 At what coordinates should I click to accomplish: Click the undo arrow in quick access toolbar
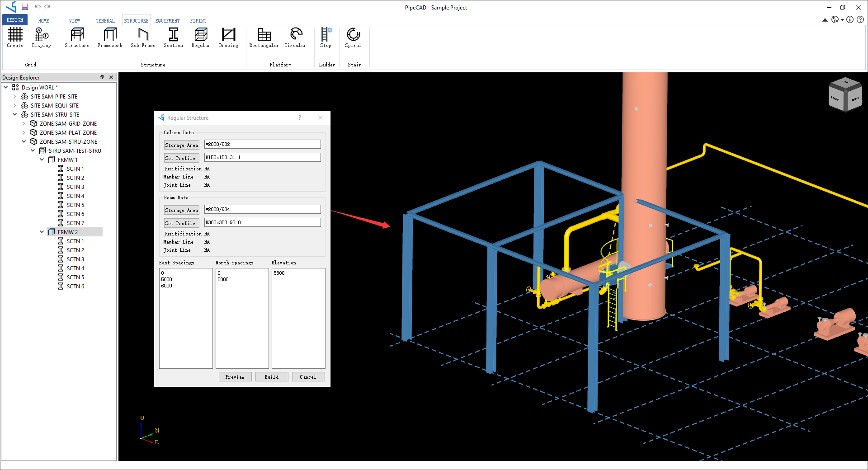[x=38, y=7]
